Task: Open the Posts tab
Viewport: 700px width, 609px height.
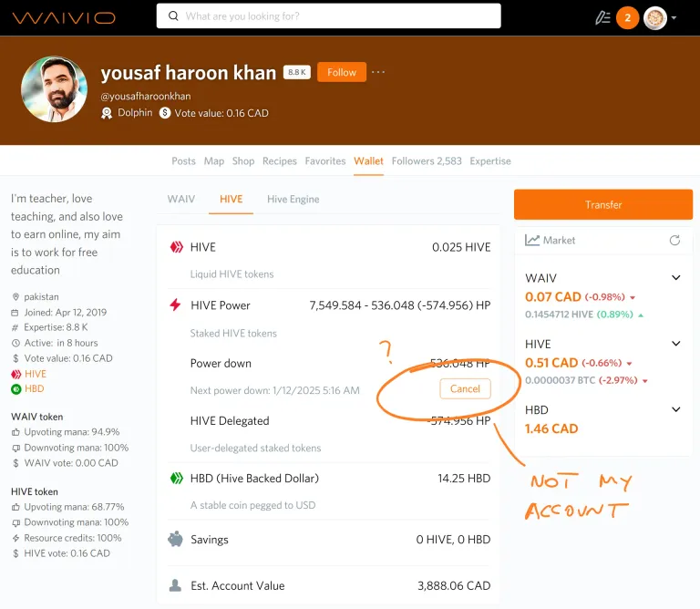Action: pyautogui.click(x=183, y=160)
